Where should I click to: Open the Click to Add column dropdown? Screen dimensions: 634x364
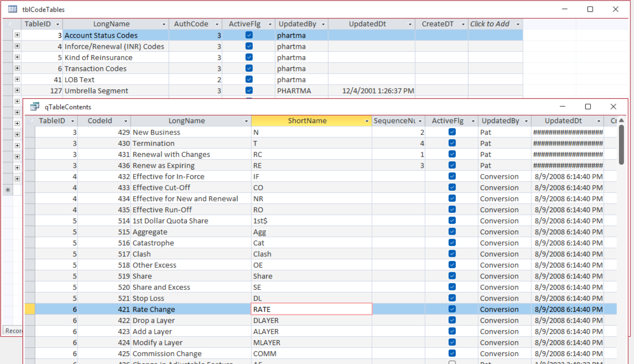[x=518, y=24]
